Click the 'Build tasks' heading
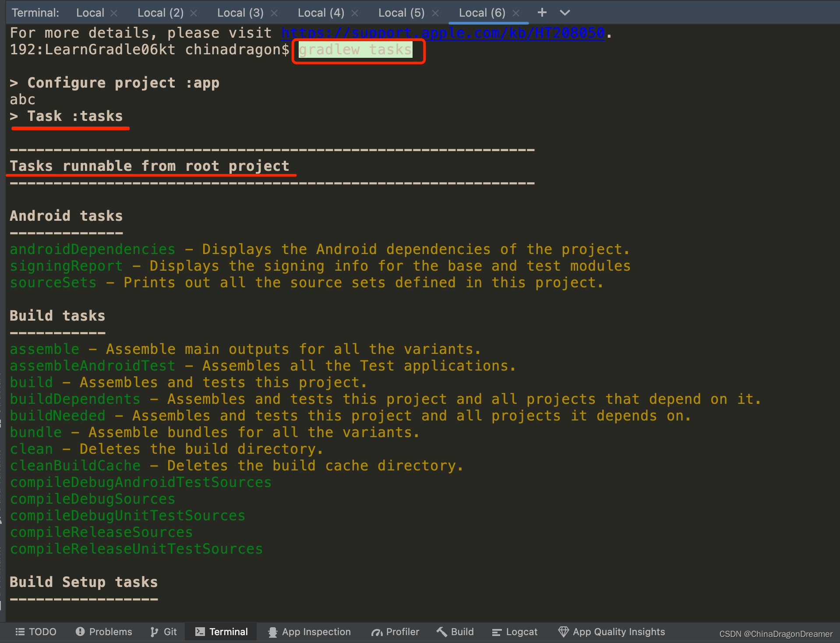The image size is (840, 643). click(x=57, y=316)
